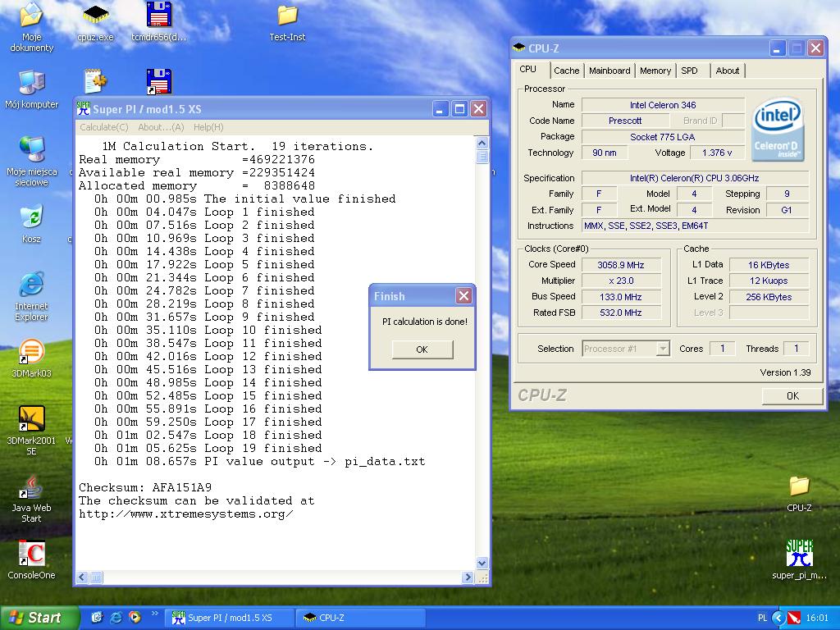Click CPU-Z taskbar button

tap(360, 618)
